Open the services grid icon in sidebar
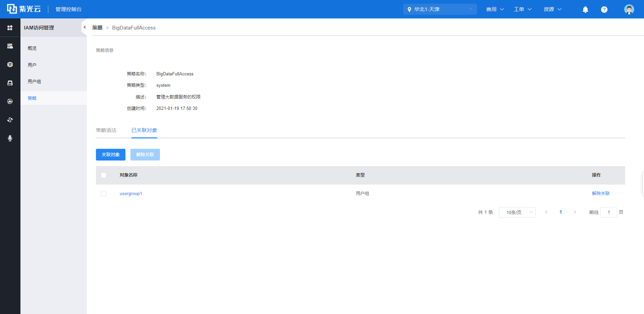The width and height of the screenshot is (644, 314). [10, 28]
